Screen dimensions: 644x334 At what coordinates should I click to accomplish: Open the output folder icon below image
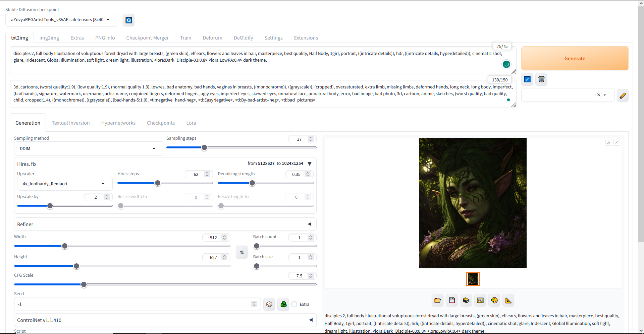(x=437, y=300)
